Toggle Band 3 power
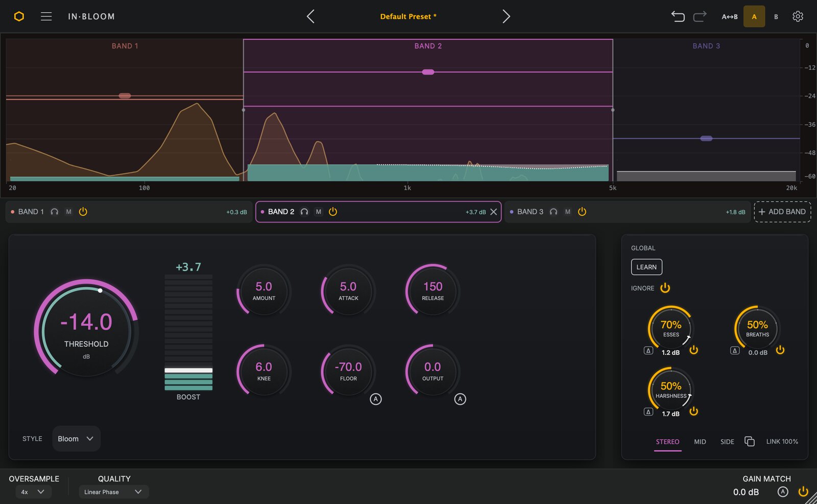 pos(582,212)
